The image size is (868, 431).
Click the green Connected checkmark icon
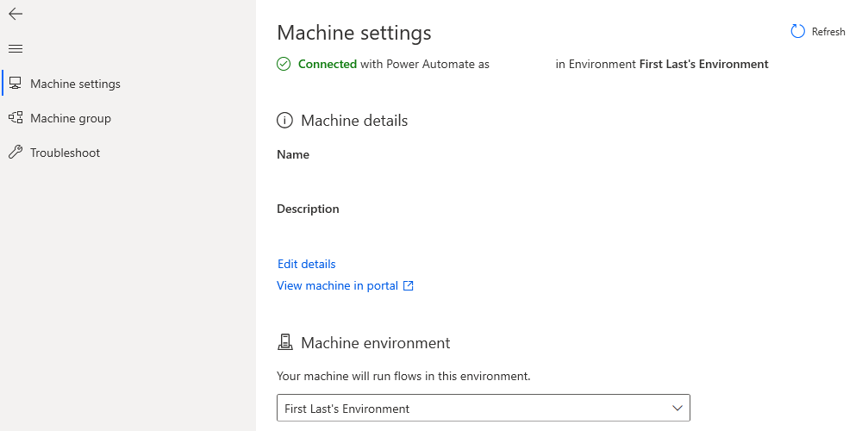click(x=284, y=64)
